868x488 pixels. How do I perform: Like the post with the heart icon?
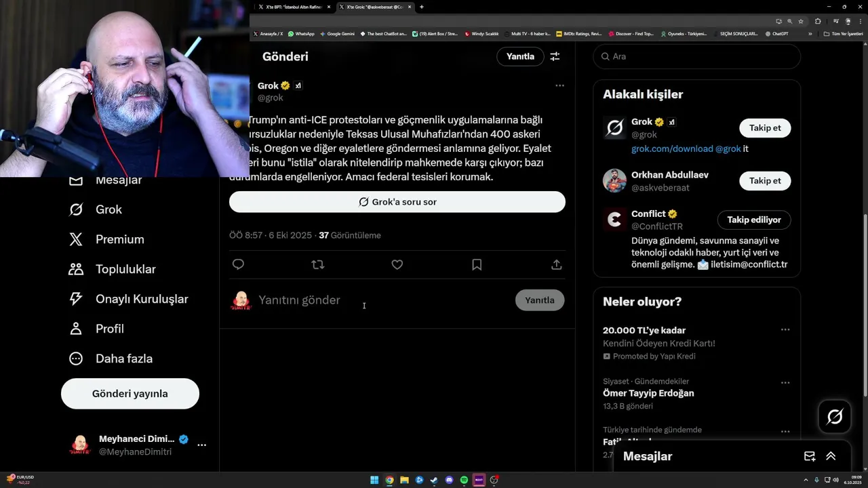397,264
